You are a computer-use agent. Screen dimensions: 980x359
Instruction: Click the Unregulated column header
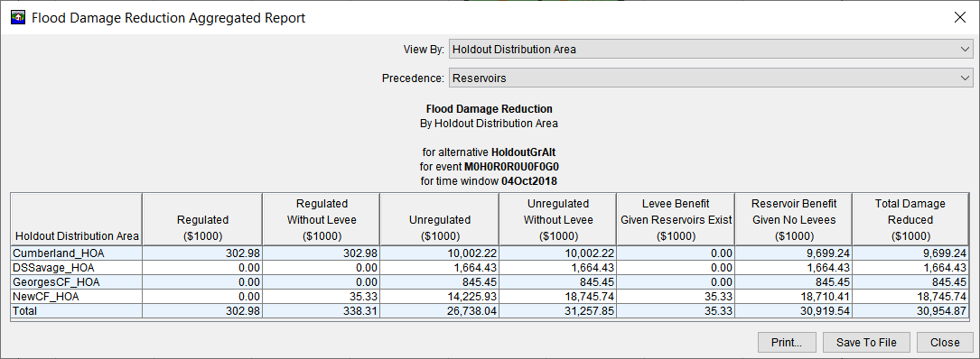(439, 220)
